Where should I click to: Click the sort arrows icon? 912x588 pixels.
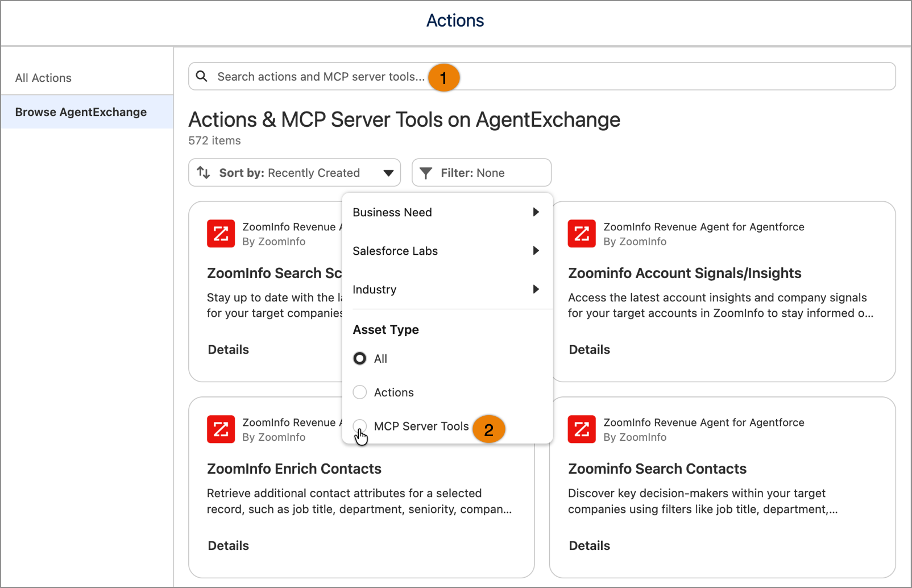[x=204, y=172]
